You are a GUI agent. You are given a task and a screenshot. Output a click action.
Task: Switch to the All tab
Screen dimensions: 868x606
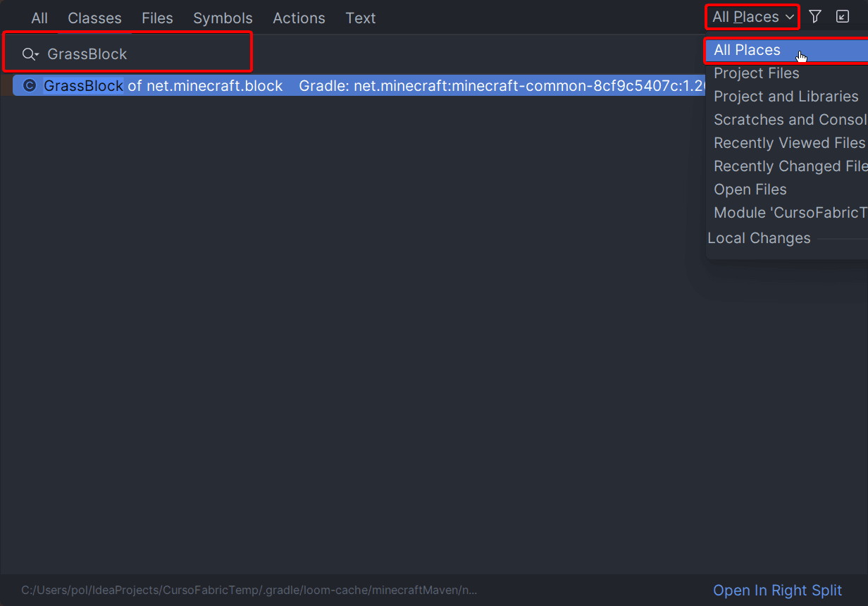[x=39, y=18]
